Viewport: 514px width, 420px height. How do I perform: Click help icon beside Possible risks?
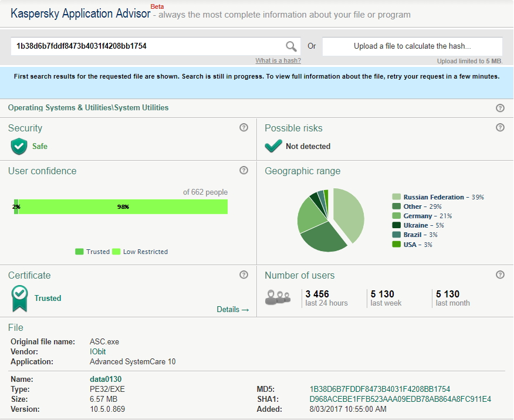point(500,127)
